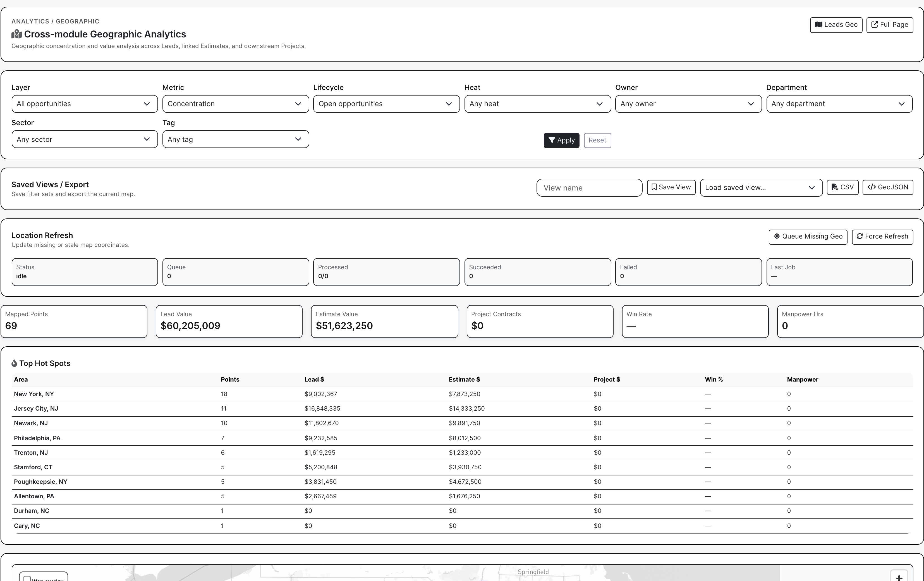
Task: Open Full Page view
Action: [x=889, y=25]
